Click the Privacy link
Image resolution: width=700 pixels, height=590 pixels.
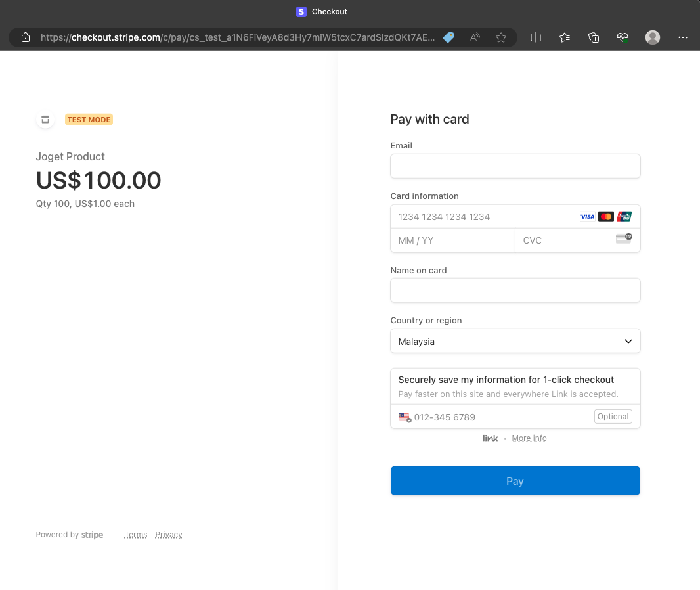click(x=168, y=535)
